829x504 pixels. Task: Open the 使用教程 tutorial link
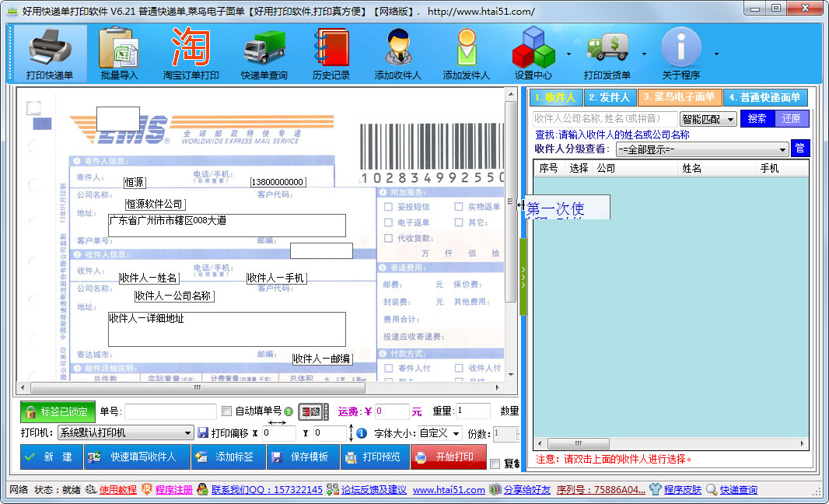[118, 490]
